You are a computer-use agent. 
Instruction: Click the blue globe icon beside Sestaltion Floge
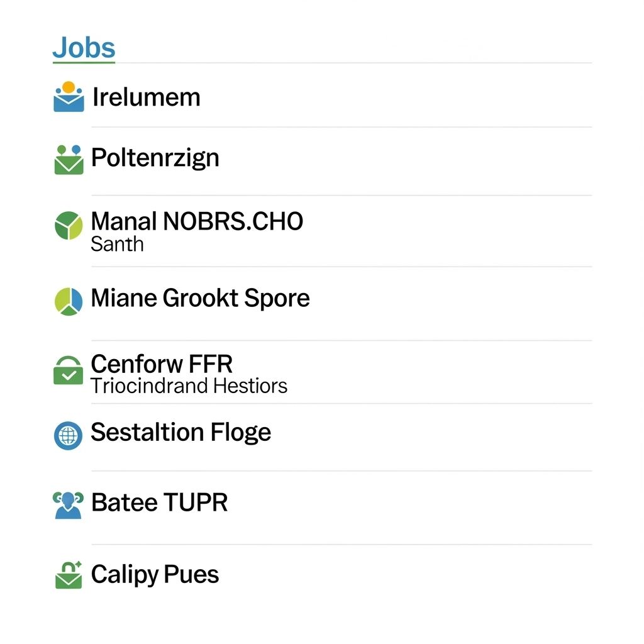click(x=68, y=435)
